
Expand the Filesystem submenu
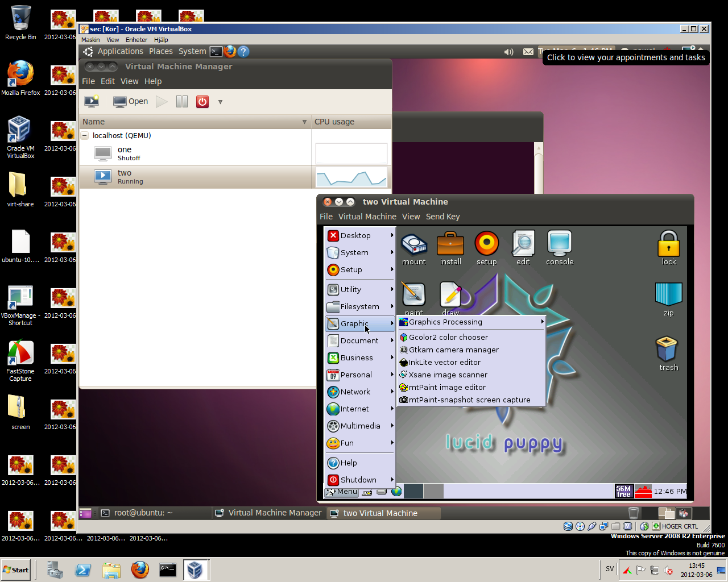click(359, 306)
